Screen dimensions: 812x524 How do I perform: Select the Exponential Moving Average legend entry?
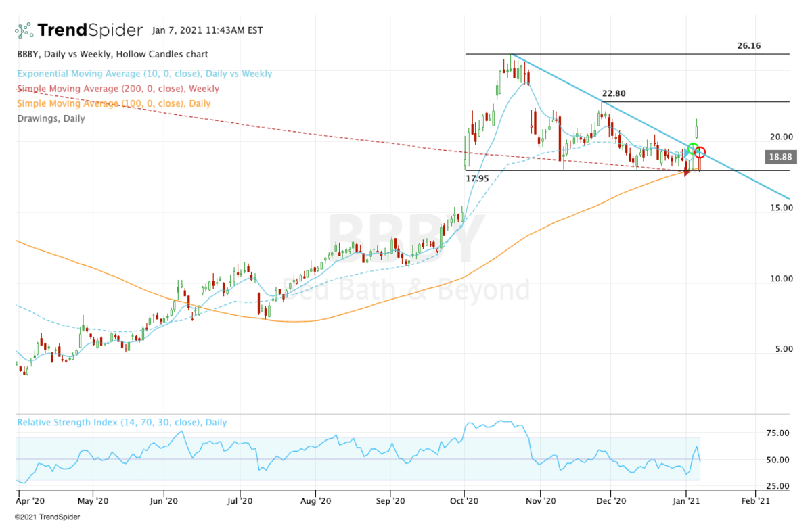point(144,74)
